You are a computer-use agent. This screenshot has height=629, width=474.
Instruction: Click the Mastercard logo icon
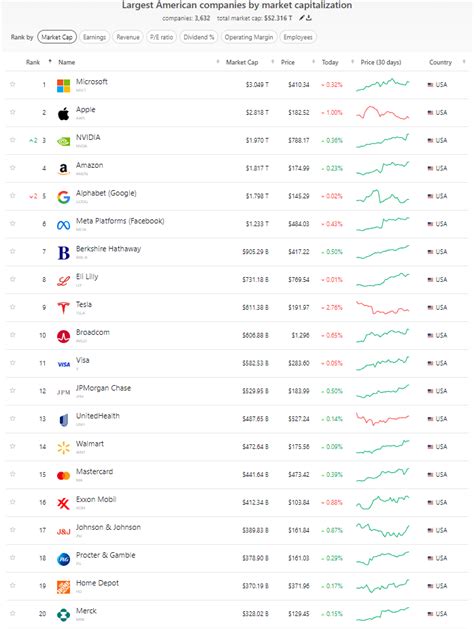pos(63,475)
